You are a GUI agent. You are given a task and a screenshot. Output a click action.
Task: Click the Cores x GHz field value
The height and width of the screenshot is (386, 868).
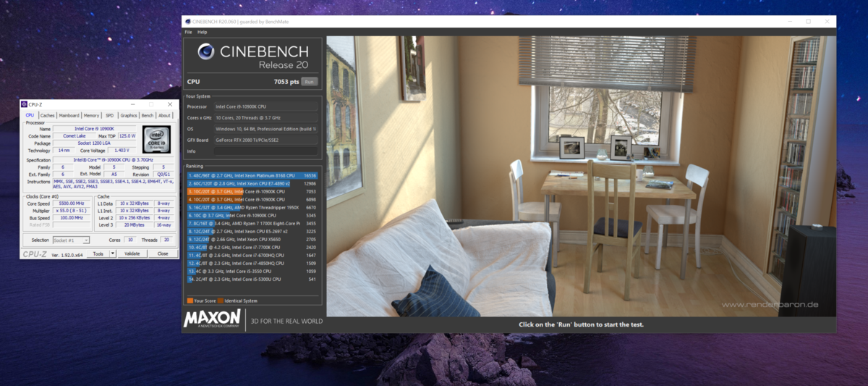[x=265, y=117]
